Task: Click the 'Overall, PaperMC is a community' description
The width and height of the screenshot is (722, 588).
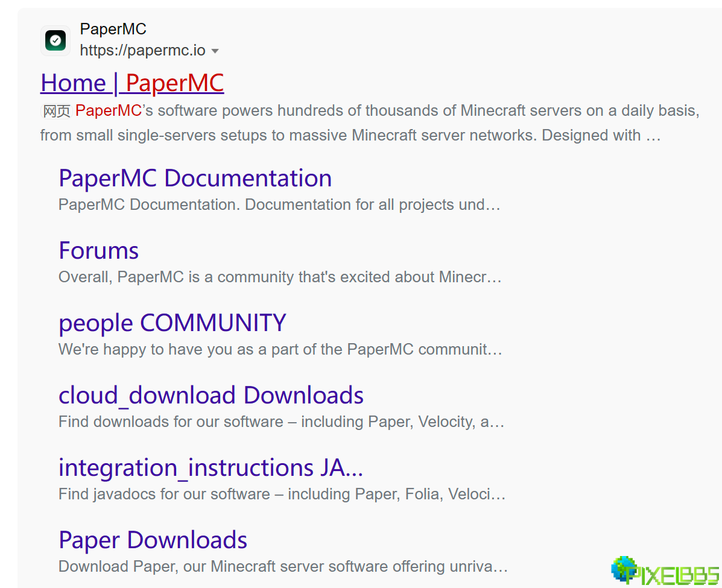Action: pos(280,277)
